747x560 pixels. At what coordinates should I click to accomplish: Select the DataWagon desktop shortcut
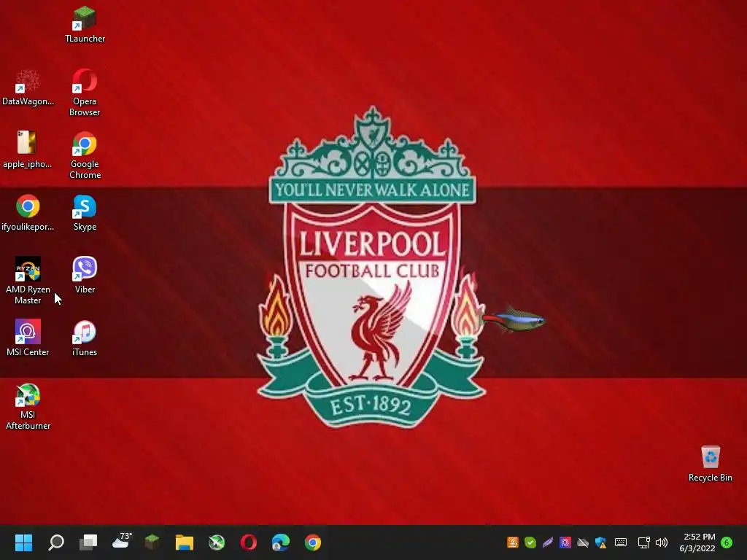(28, 87)
